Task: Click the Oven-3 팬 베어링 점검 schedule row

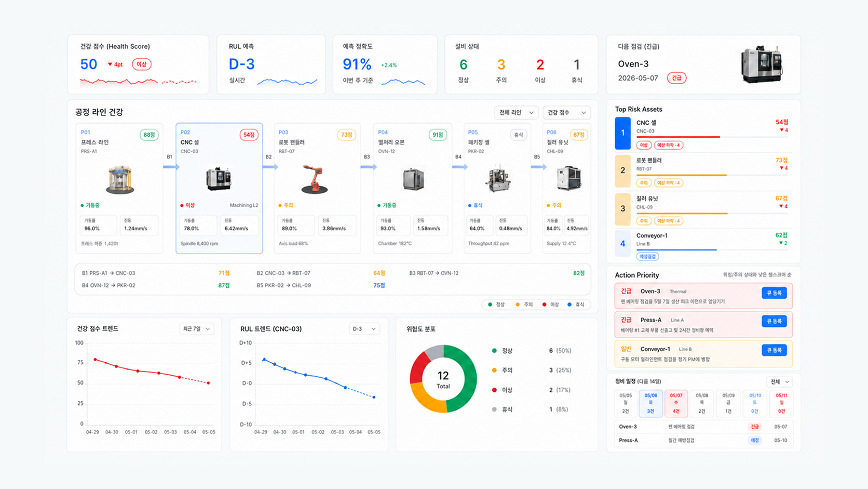Action: click(703, 427)
